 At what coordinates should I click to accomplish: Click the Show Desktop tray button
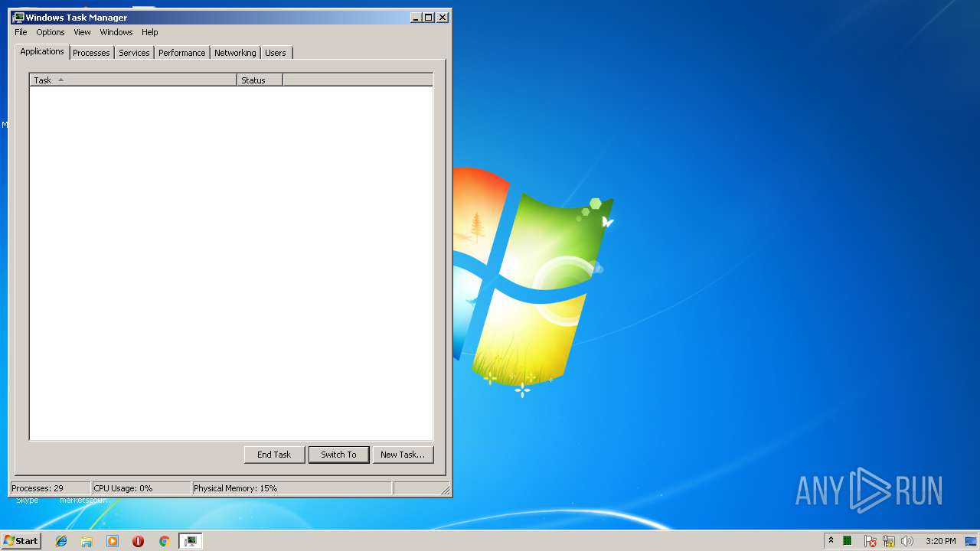[971, 541]
